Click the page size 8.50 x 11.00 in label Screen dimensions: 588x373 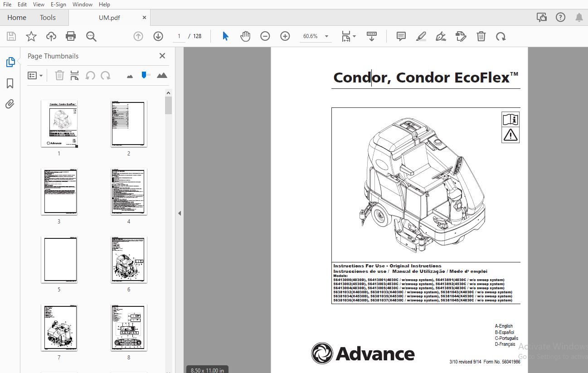tap(207, 370)
